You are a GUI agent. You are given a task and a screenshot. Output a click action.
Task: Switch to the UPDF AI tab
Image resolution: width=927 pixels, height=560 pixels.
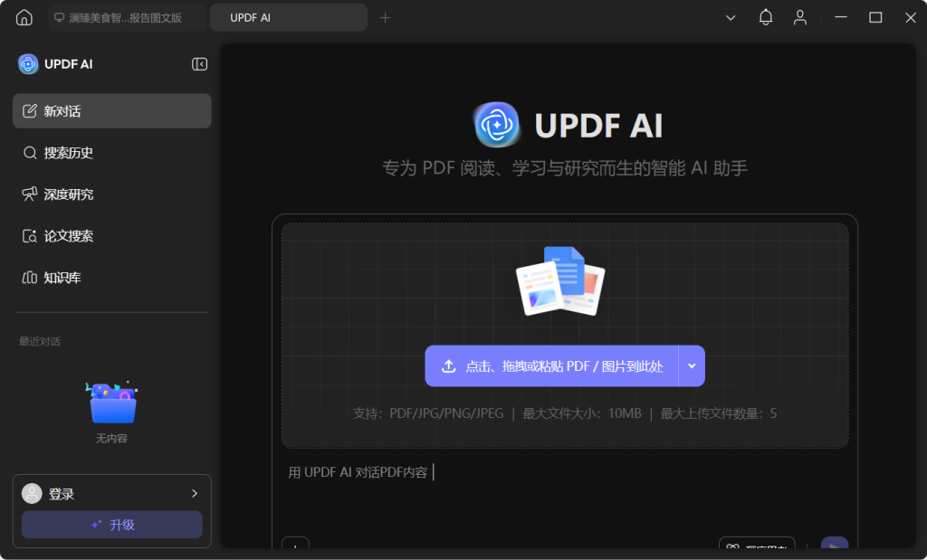pos(288,17)
